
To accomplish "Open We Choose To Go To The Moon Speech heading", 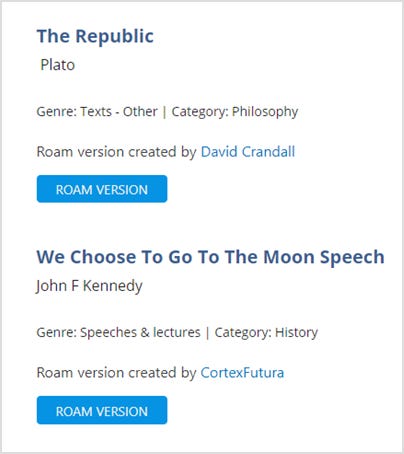I will tap(210, 257).
